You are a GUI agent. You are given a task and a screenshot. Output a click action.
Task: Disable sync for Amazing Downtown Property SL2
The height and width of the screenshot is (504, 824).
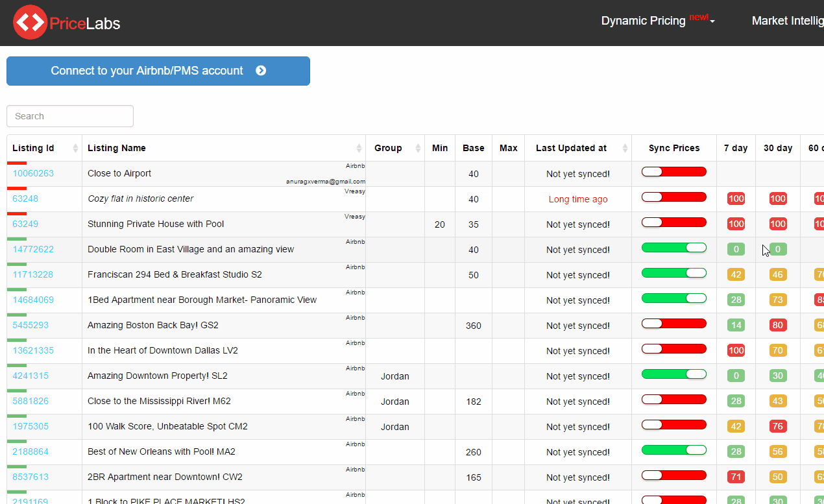tap(673, 374)
